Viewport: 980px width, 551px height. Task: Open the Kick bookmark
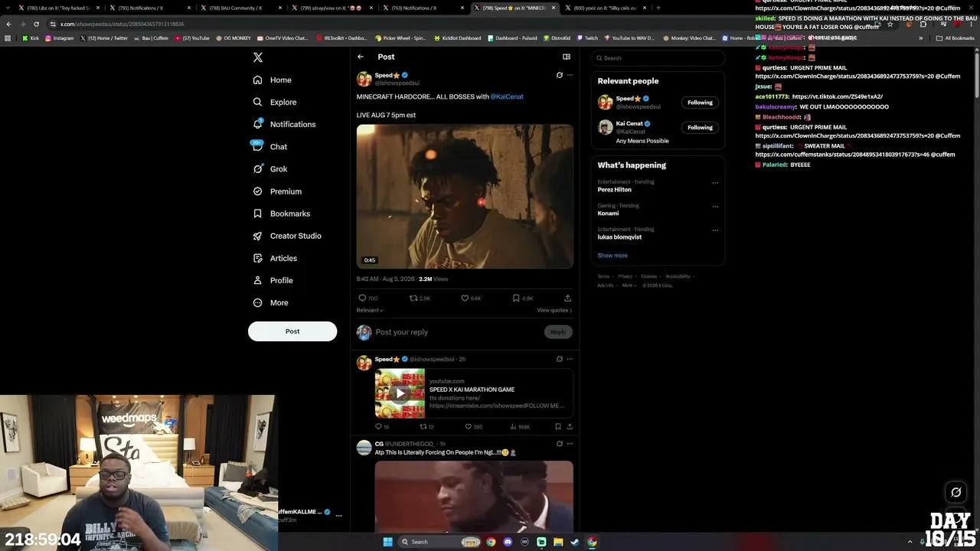click(31, 38)
